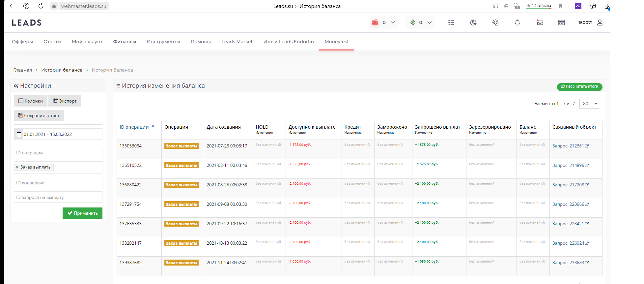Sort by 'ID операции' column header

134,127
